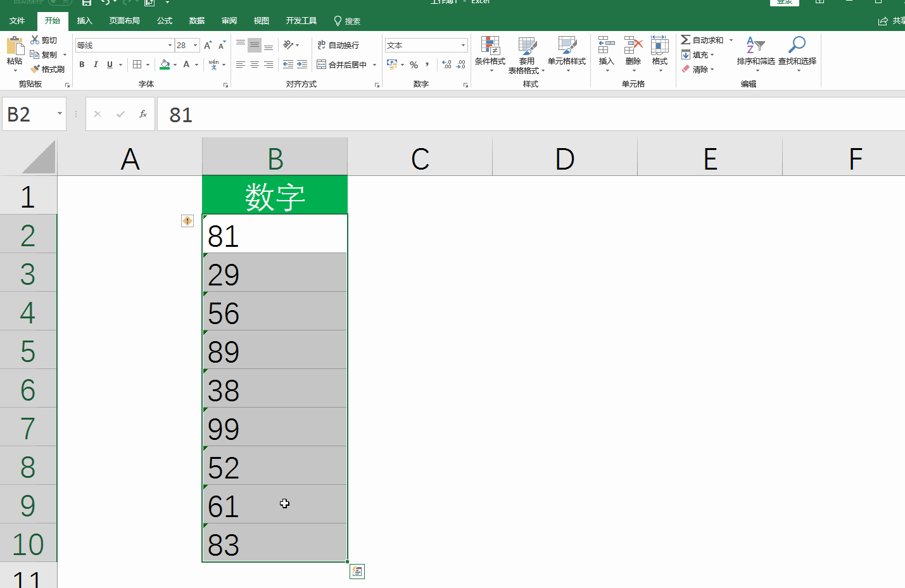Click the Insert cells (插入) icon
This screenshot has width=905, height=588.
tap(606, 46)
